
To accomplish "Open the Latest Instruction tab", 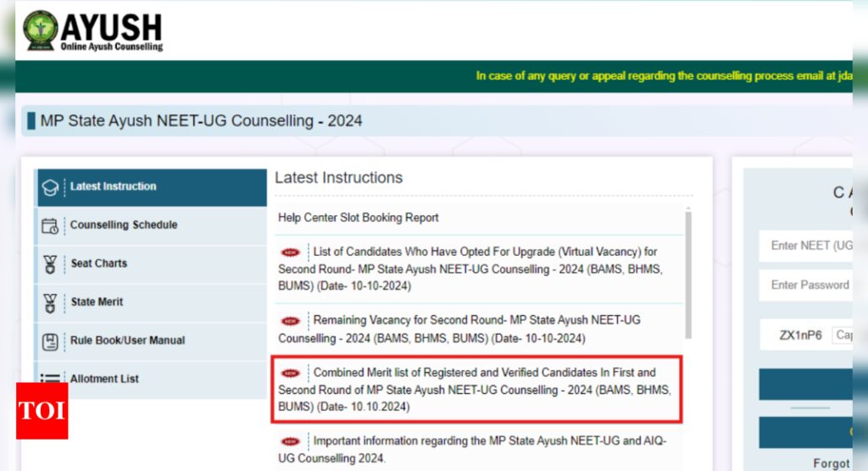I will tap(151, 187).
